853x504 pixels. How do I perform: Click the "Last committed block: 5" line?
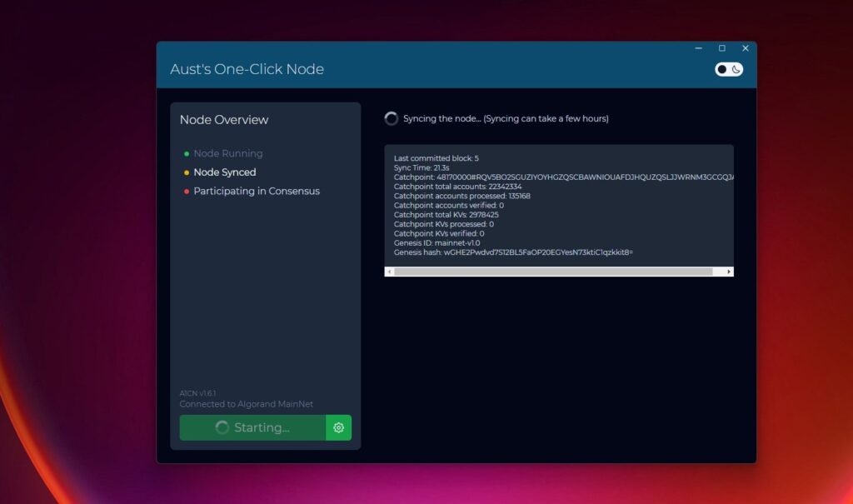tap(436, 158)
